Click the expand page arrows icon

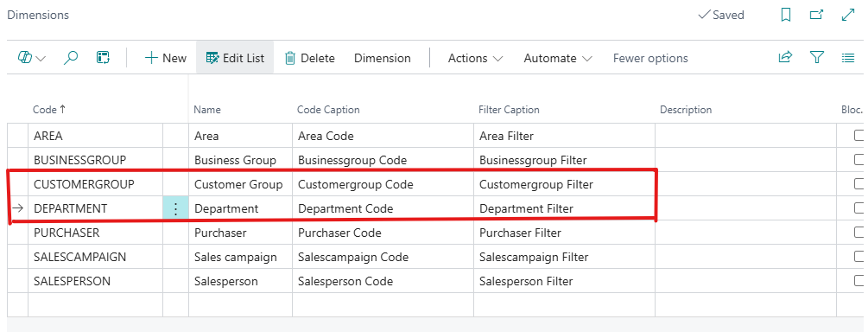848,15
